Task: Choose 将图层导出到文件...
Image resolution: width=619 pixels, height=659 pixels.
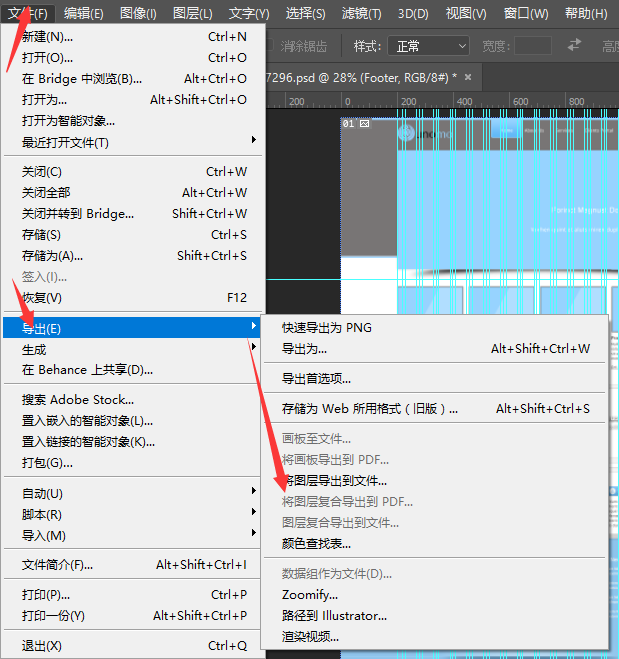Action: click(x=435, y=481)
